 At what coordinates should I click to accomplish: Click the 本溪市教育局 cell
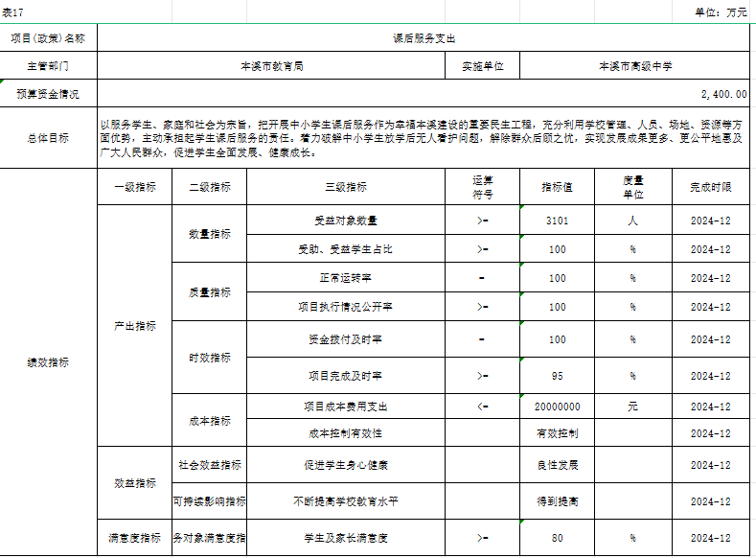point(271,65)
